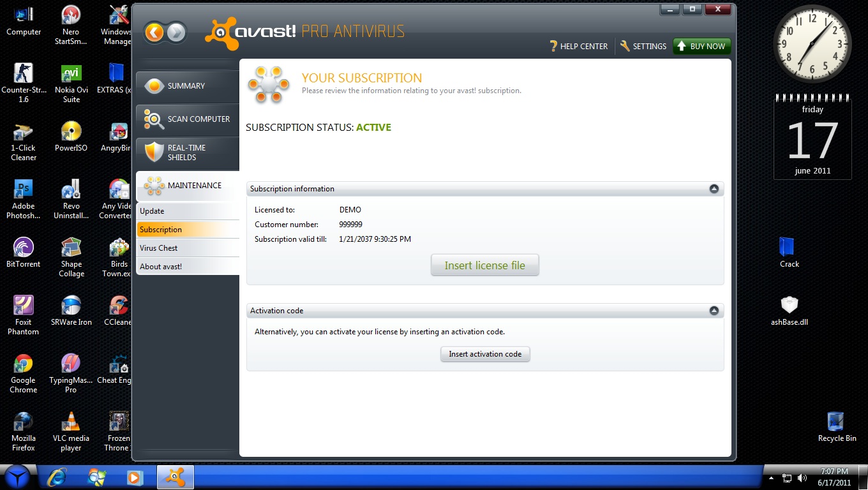The height and width of the screenshot is (490, 868).
Task: Open the Scan Computer section
Action: point(187,119)
